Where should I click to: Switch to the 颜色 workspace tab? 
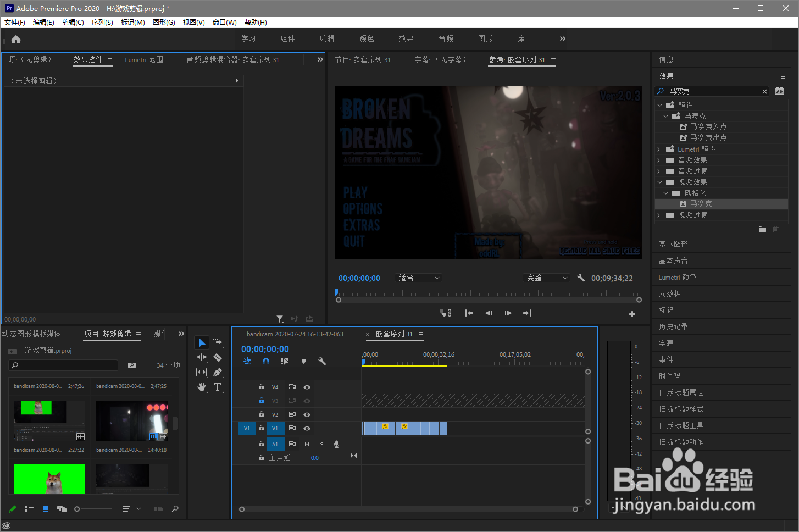point(367,38)
